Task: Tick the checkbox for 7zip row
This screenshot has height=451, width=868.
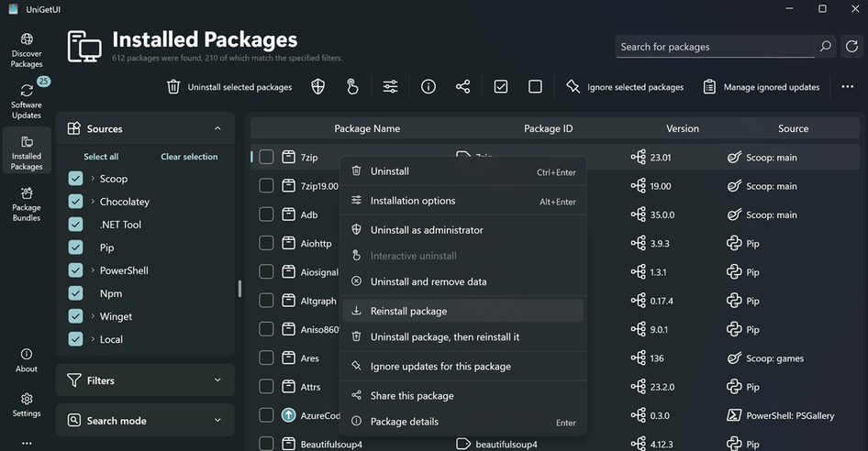Action: [266, 157]
